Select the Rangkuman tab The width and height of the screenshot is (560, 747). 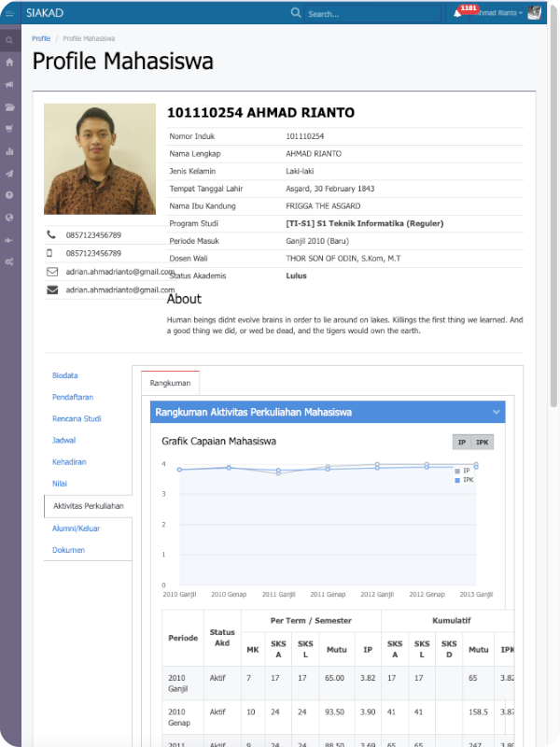(170, 383)
